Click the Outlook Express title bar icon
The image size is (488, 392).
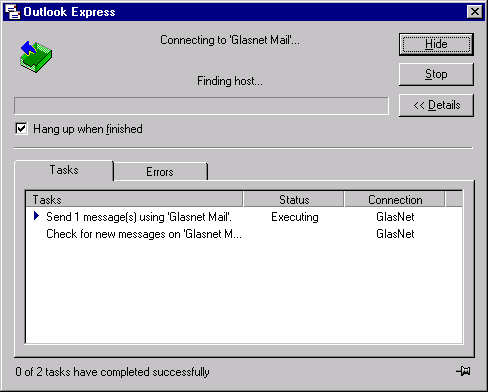tap(13, 12)
